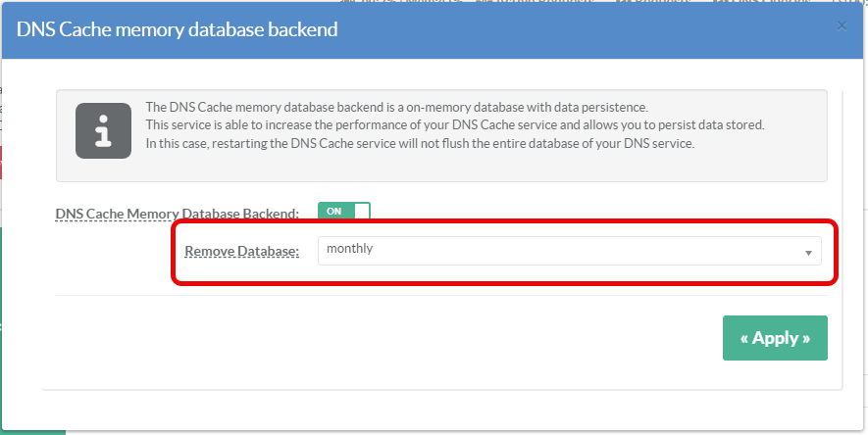Click the selected "monthly" value
The width and height of the screenshot is (868, 435).
(x=350, y=249)
